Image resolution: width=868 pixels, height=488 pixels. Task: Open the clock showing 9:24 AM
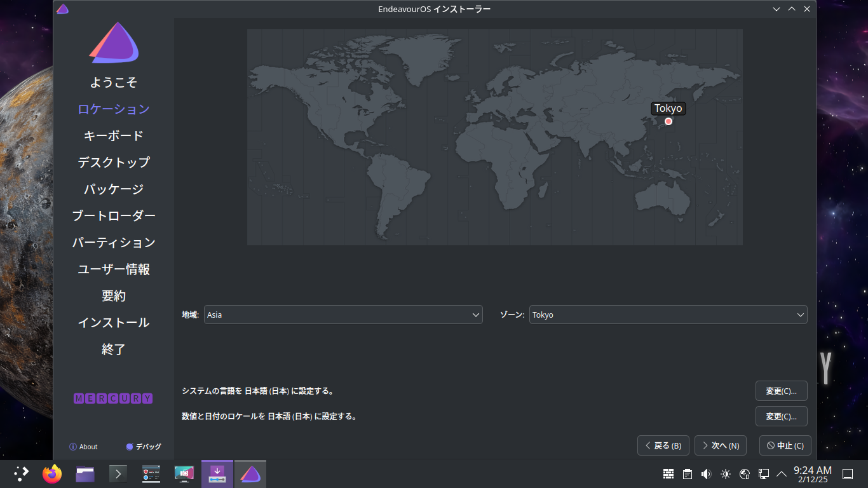pos(812,473)
